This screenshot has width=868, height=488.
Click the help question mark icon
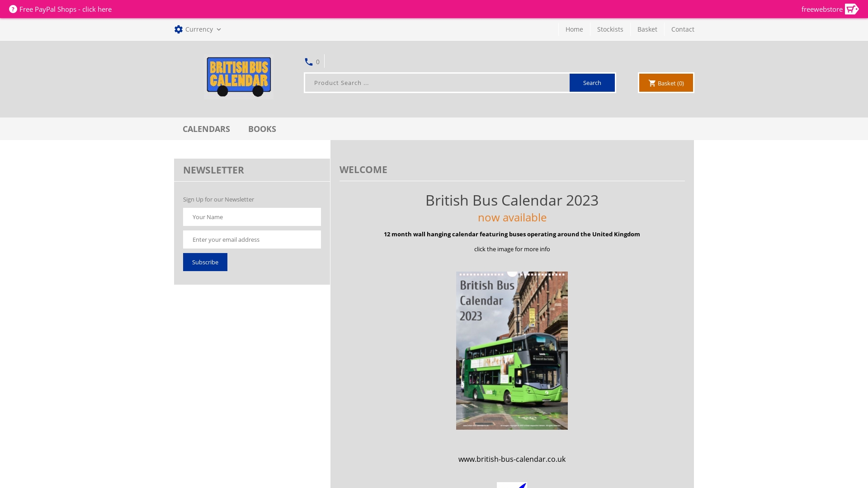[x=14, y=9]
